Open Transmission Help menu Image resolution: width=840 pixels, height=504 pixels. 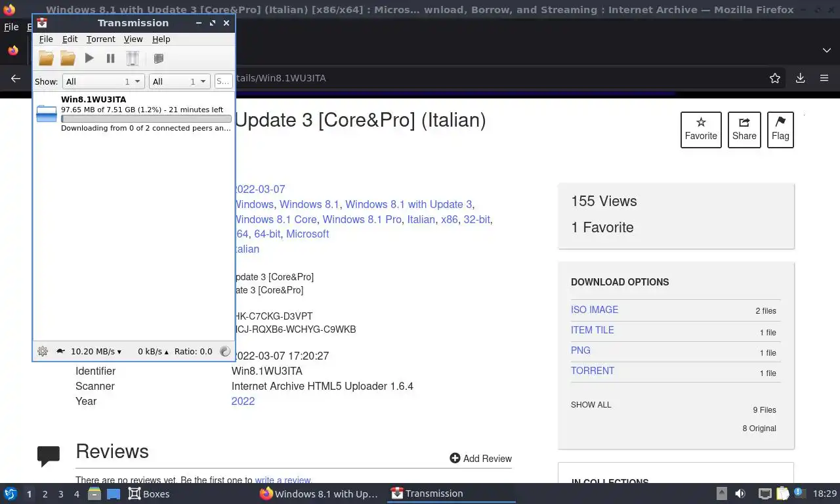161,39
